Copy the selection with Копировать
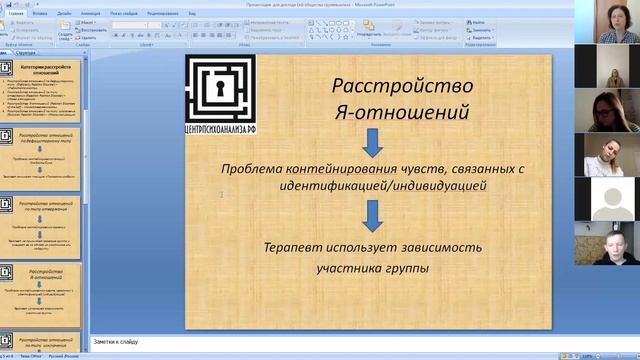The image size is (640, 360). point(25,30)
